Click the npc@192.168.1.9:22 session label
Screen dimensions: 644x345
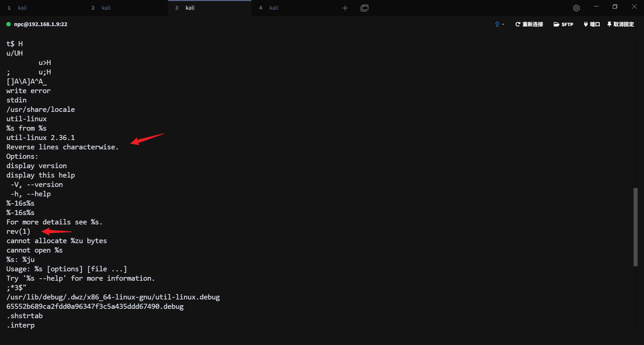[x=41, y=24]
